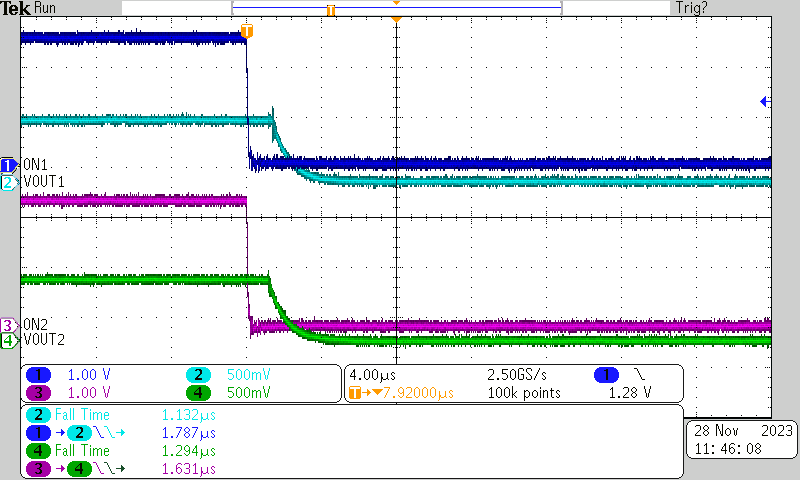Click the VOUT1 waveform label
Image resolution: width=800 pixels, height=480 pixels.
(x=44, y=182)
